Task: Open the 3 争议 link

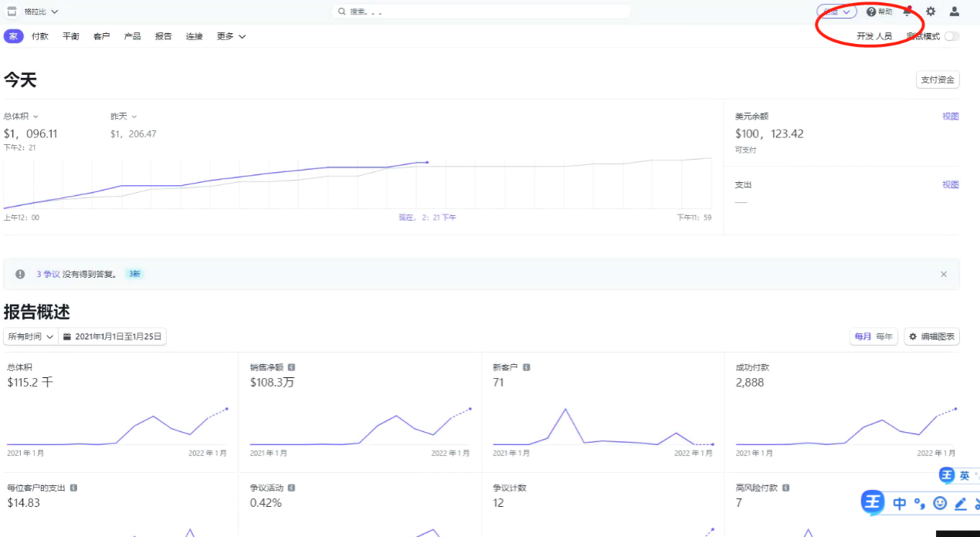Action: tap(48, 274)
